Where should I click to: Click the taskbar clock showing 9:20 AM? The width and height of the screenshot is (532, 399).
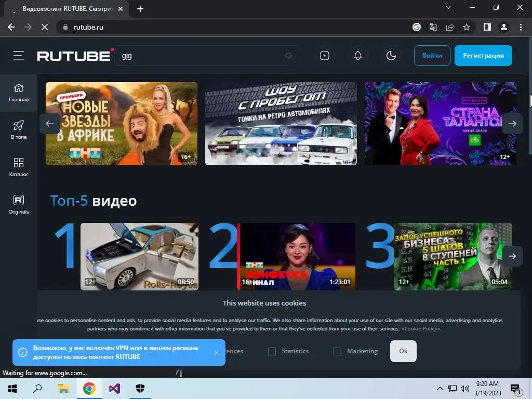(487, 389)
